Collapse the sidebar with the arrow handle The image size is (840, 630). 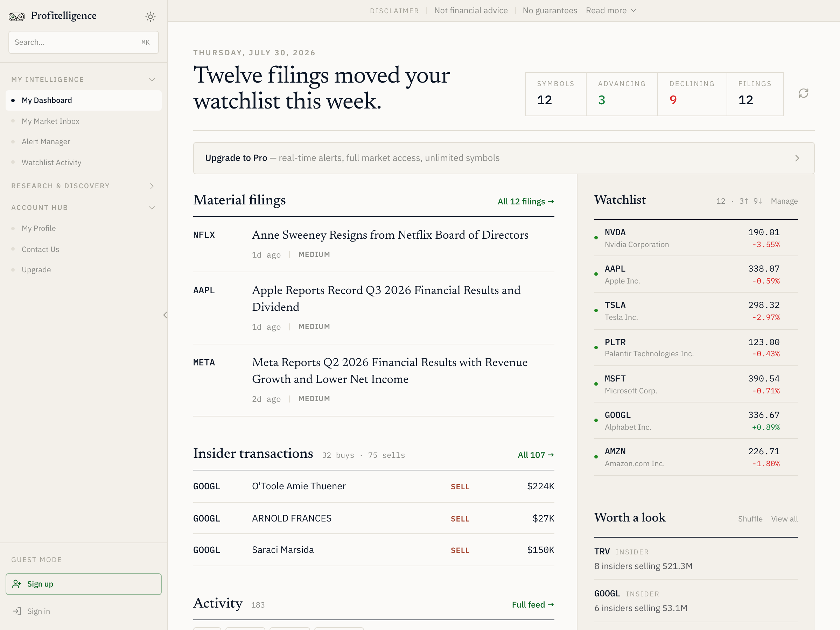[165, 315]
